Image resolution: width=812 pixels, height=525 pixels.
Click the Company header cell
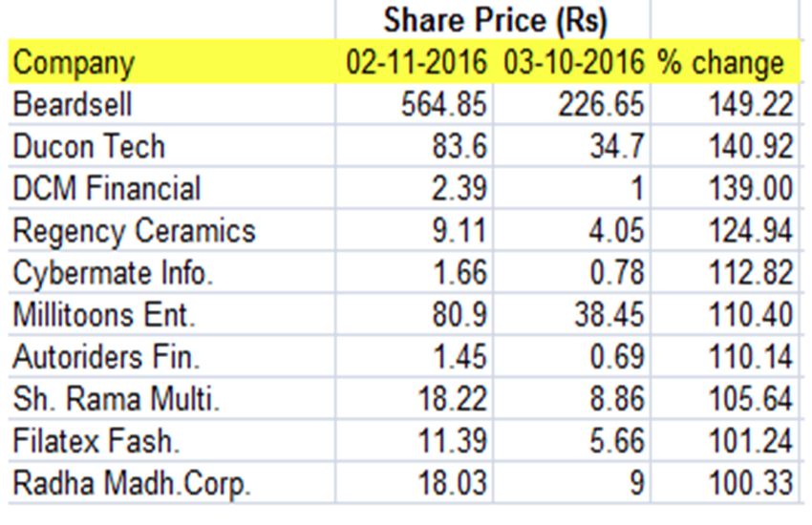tap(75, 64)
